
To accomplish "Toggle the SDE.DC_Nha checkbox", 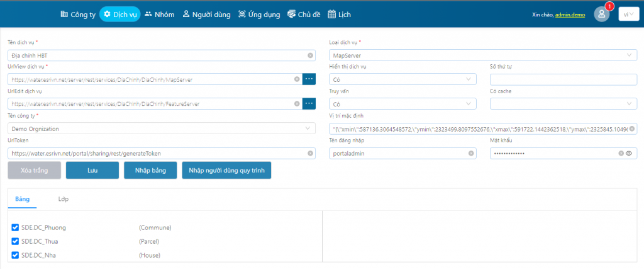I will (16, 255).
